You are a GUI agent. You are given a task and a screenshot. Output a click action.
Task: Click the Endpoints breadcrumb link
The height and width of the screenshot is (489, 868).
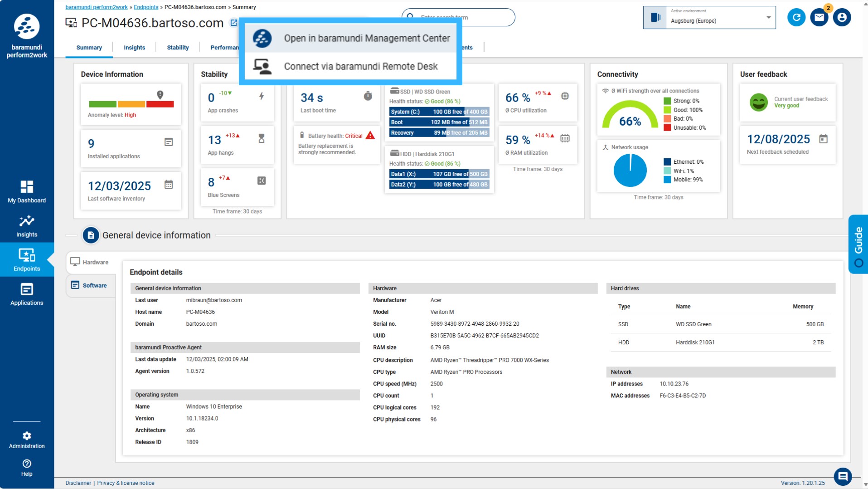(146, 7)
